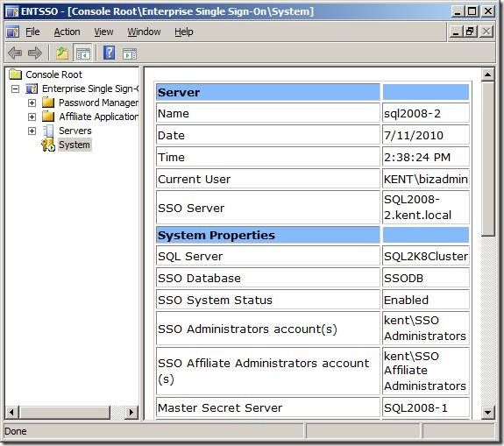504x446 pixels.
Task: Click the tree pane scroll right arrow
Action: 131,412
